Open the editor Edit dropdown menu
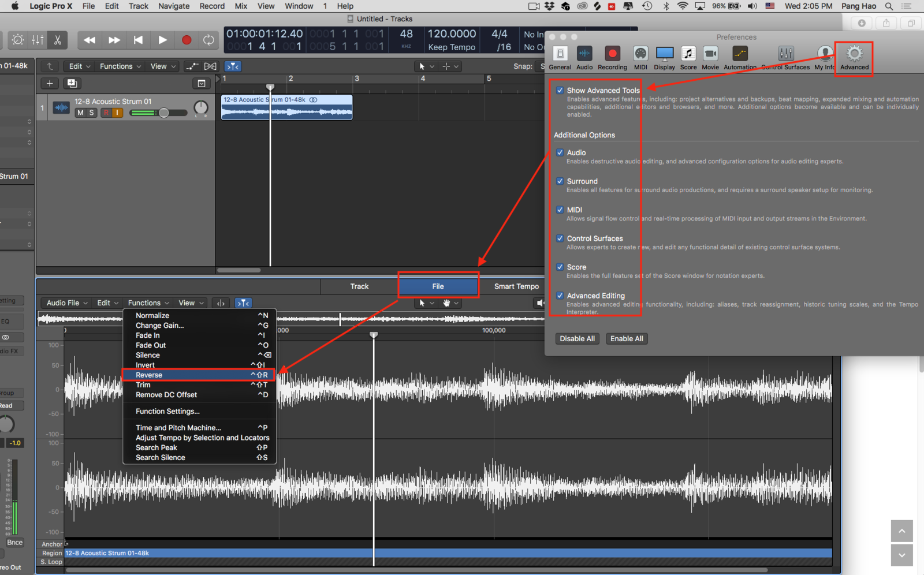The image size is (924, 575). [x=107, y=303]
